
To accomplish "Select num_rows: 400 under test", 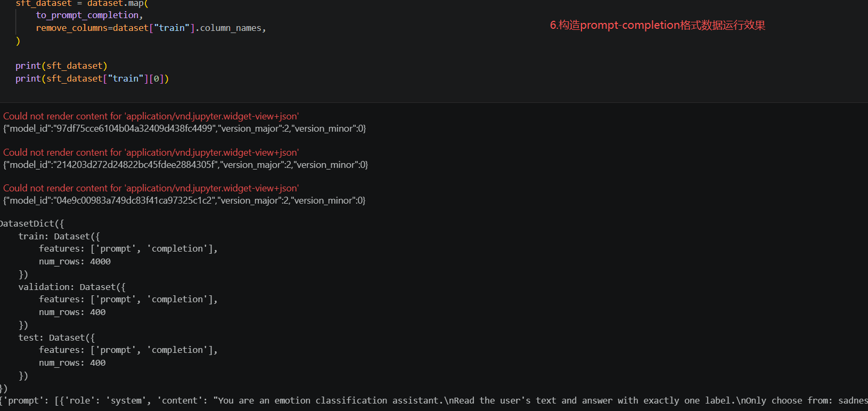I will click(x=72, y=362).
